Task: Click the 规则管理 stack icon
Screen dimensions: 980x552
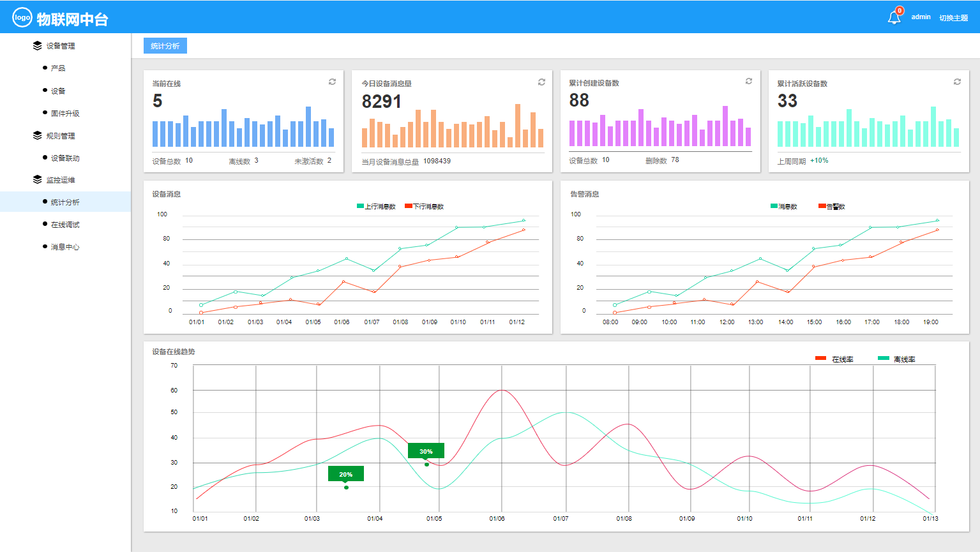Action: pyautogui.click(x=37, y=135)
